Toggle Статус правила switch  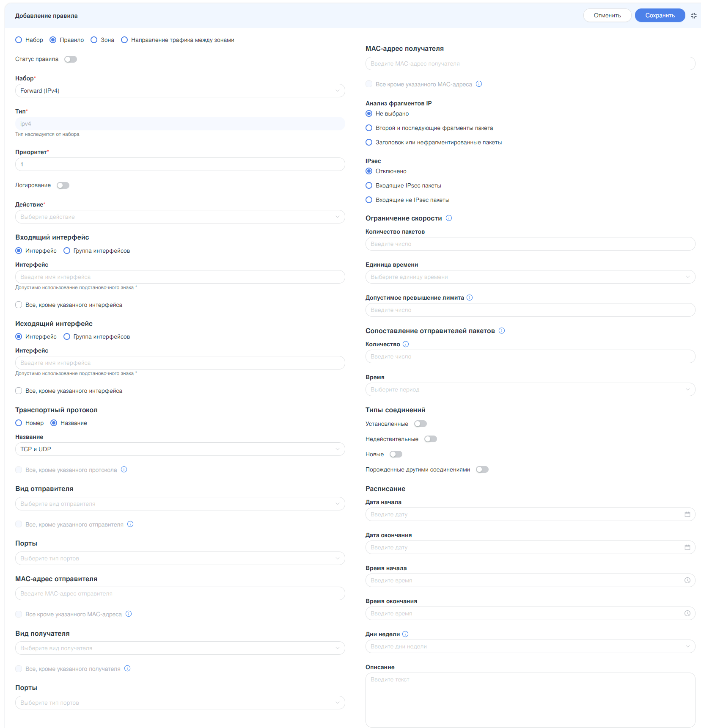(71, 59)
